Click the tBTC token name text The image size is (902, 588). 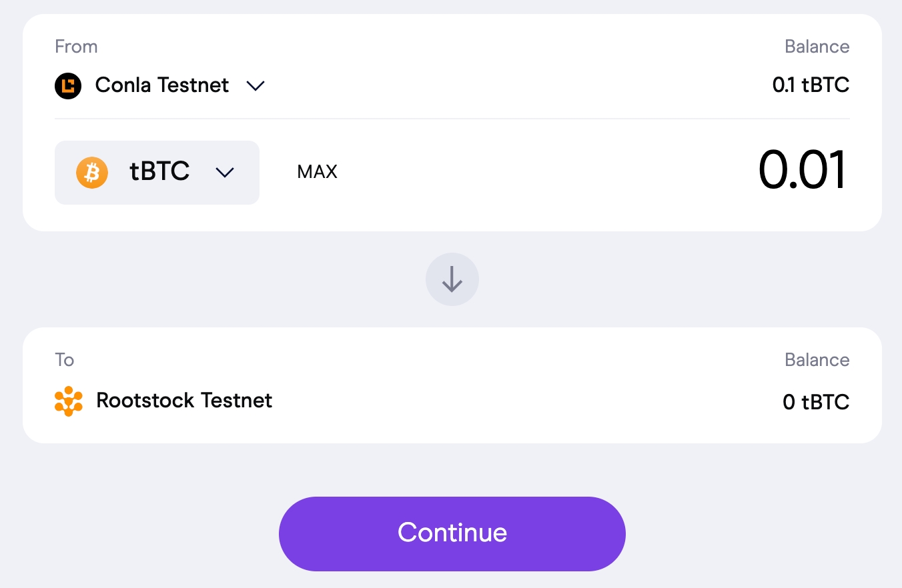click(159, 172)
